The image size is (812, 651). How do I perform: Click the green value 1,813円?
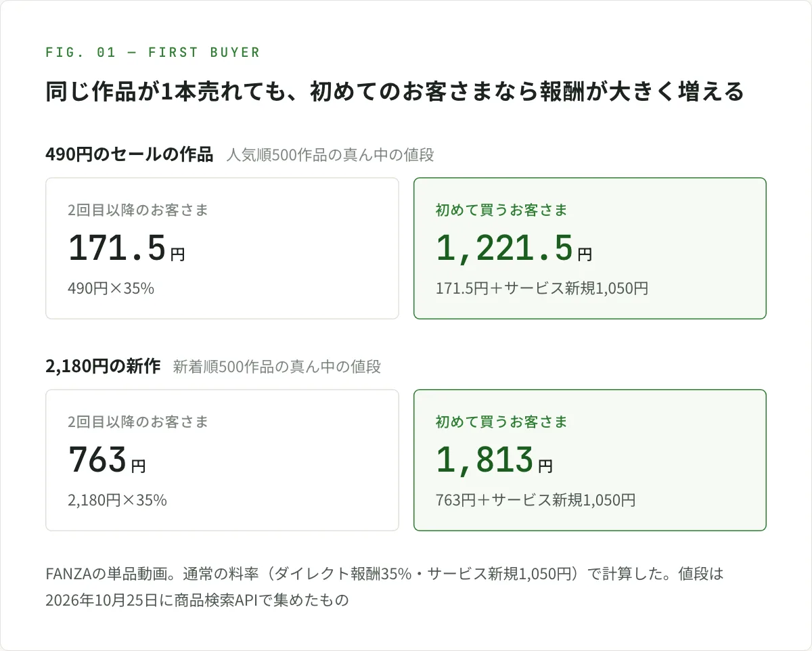click(495, 460)
